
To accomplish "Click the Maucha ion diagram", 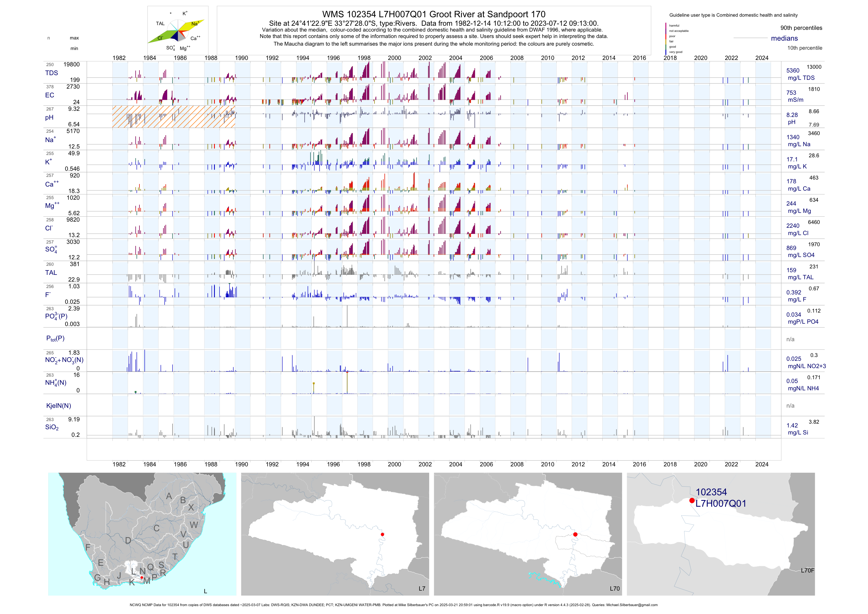I will pos(178,31).
